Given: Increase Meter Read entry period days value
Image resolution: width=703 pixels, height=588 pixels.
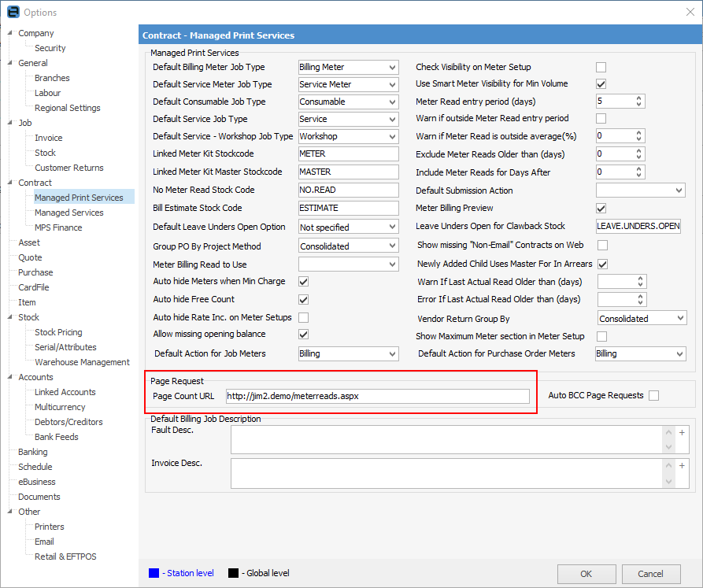Looking at the screenshot, I should pos(639,98).
